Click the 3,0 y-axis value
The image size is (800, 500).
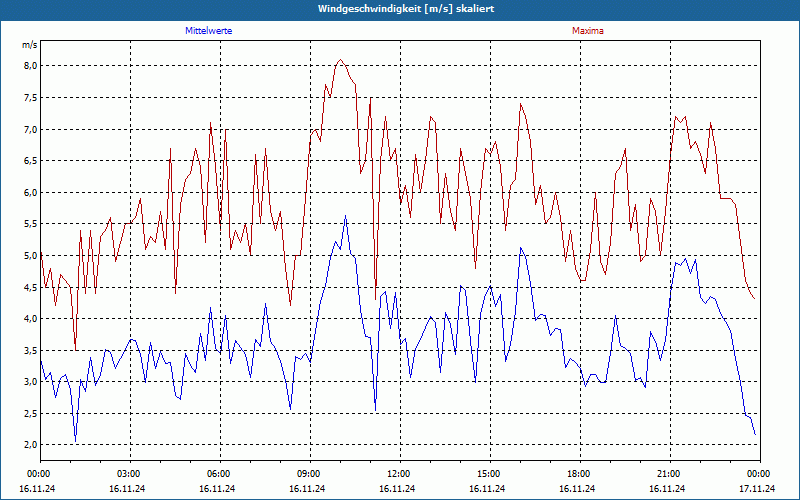(30, 382)
